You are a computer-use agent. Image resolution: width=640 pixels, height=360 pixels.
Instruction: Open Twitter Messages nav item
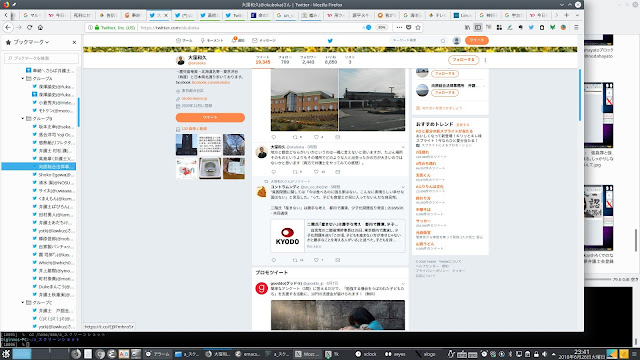pyautogui.click(x=264, y=40)
